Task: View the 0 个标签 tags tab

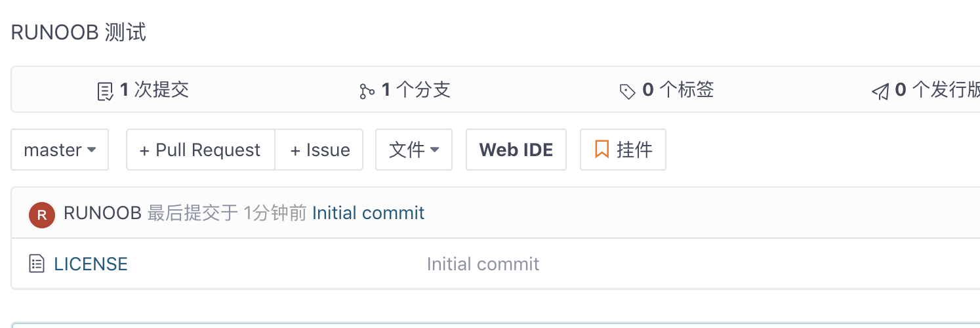Action: tap(667, 90)
